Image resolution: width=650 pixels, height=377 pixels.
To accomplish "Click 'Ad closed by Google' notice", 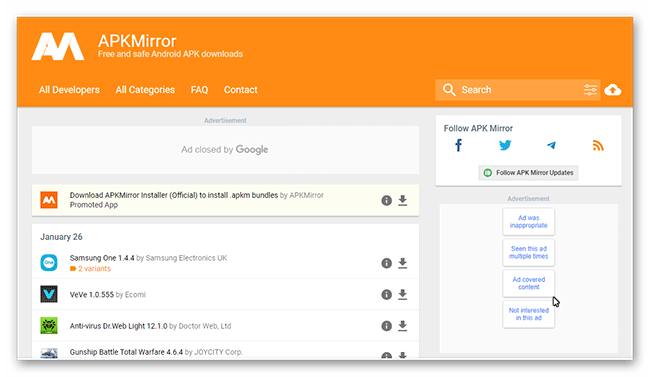I will (x=225, y=149).
